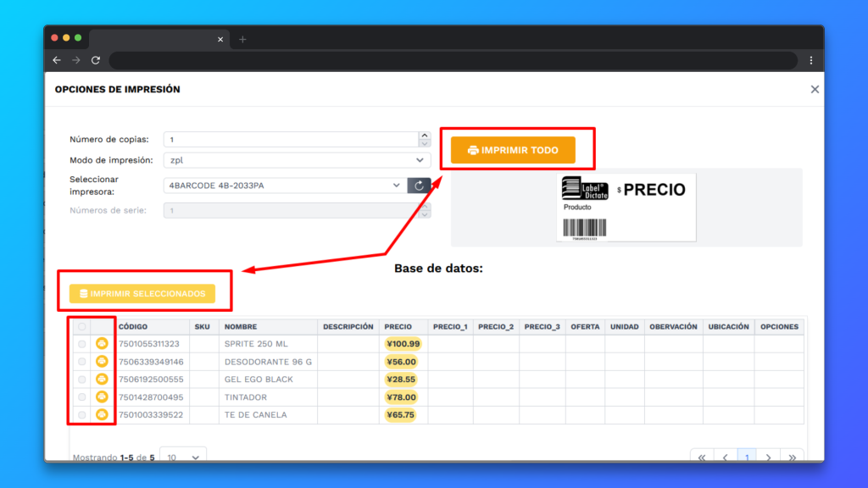Select code 7506339349146 cell
Viewport: 868px width, 488px height.
[151, 361]
